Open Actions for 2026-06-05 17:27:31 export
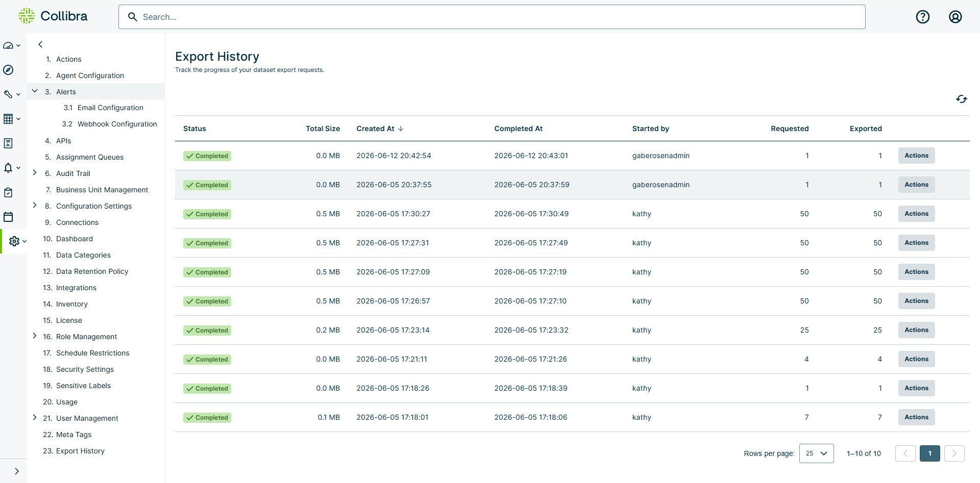 pos(916,243)
